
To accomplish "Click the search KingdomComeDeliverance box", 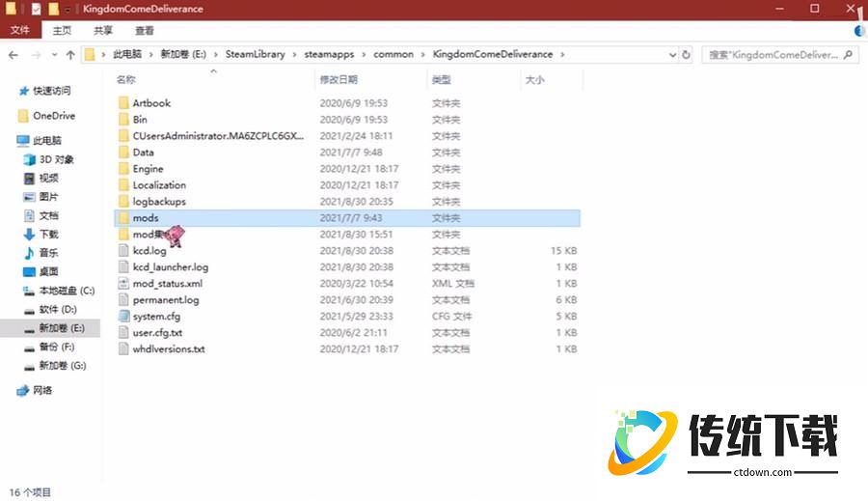I will [776, 55].
